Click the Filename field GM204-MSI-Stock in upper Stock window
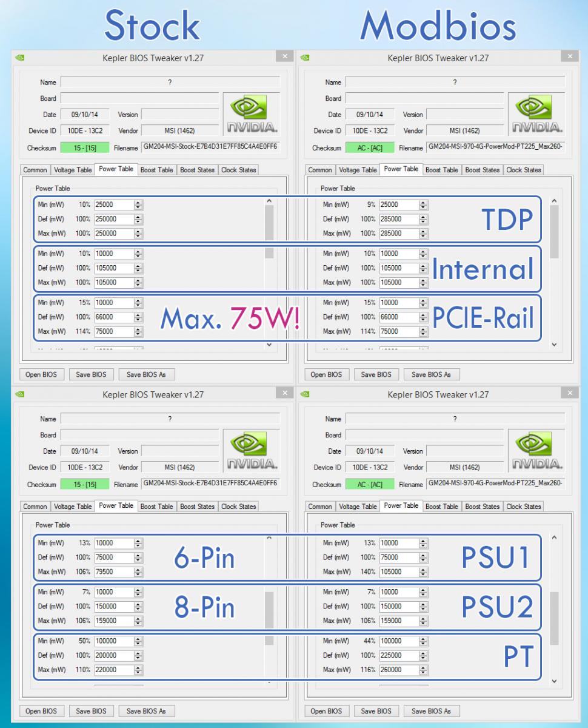The height and width of the screenshot is (728, 588). point(210,147)
